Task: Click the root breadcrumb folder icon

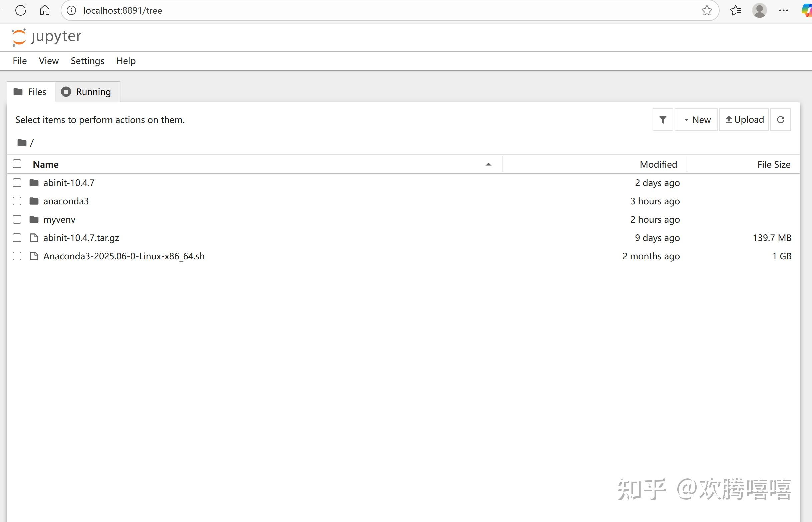Action: click(x=21, y=142)
